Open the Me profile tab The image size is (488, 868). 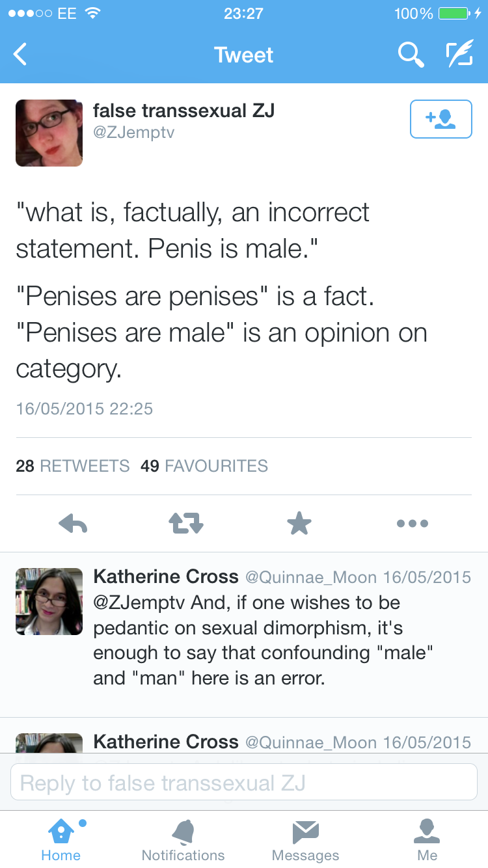(427, 839)
